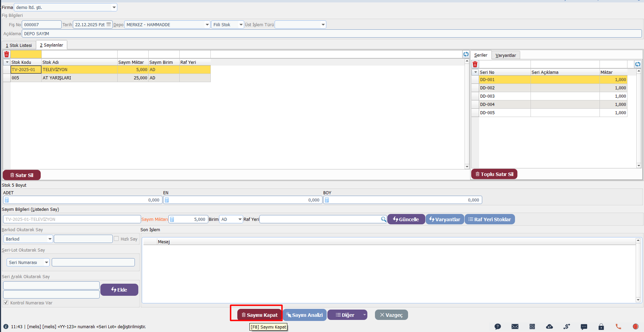Image resolution: width=644 pixels, height=332 pixels.
Task: Open the calculator icon in status bar
Action: pyautogui.click(x=532, y=326)
